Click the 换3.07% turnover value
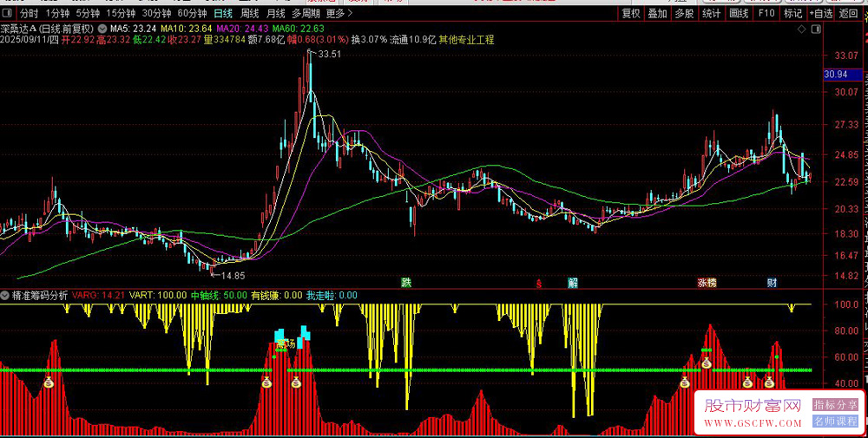This screenshot has width=868, height=438. click(369, 39)
